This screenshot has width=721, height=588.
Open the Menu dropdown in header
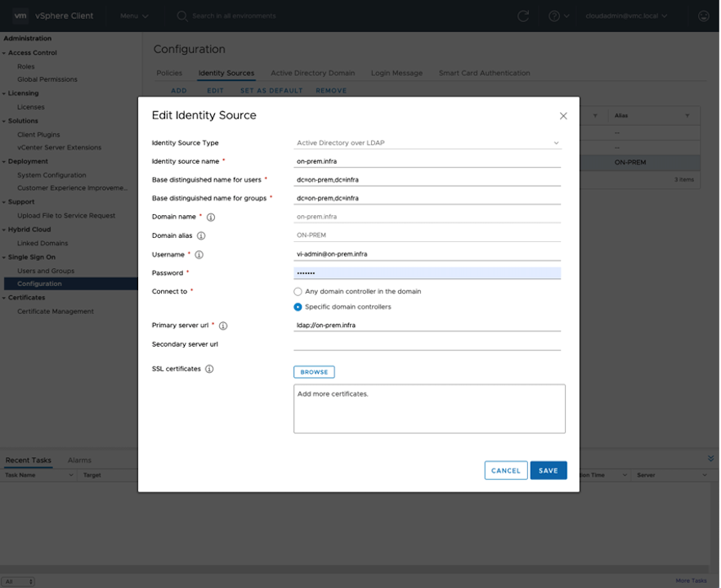tap(134, 16)
